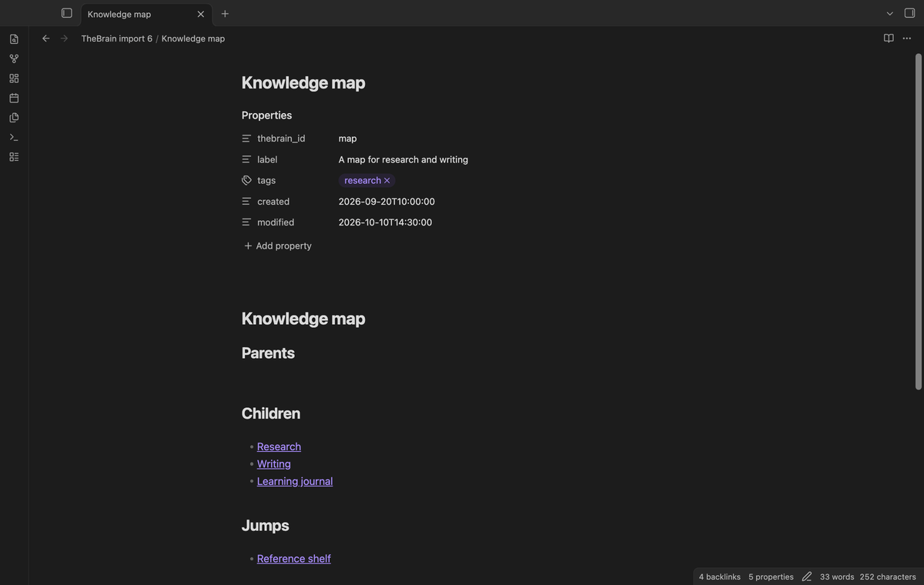Open a new tab with plus

(225, 14)
